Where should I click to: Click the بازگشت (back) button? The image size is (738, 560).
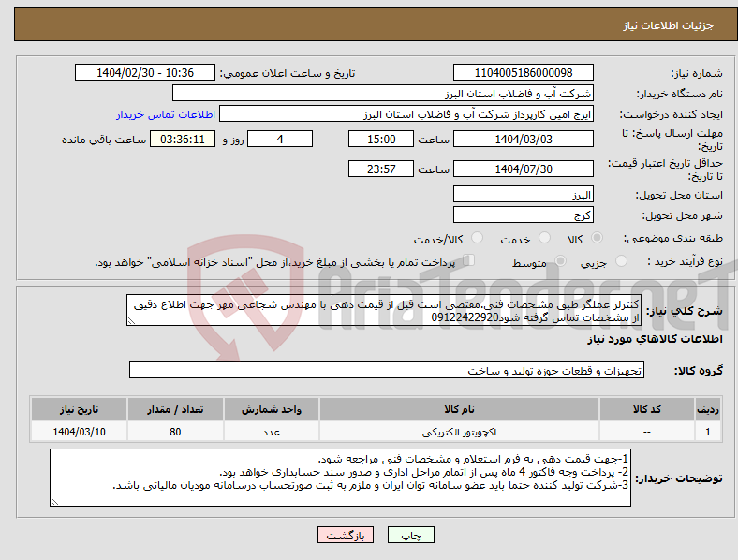tap(346, 535)
